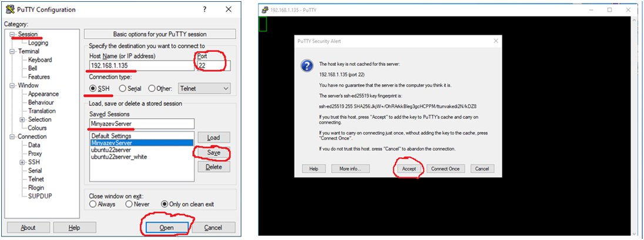Open the Behaviour settings category
The image size is (644, 240).
pos(41,102)
